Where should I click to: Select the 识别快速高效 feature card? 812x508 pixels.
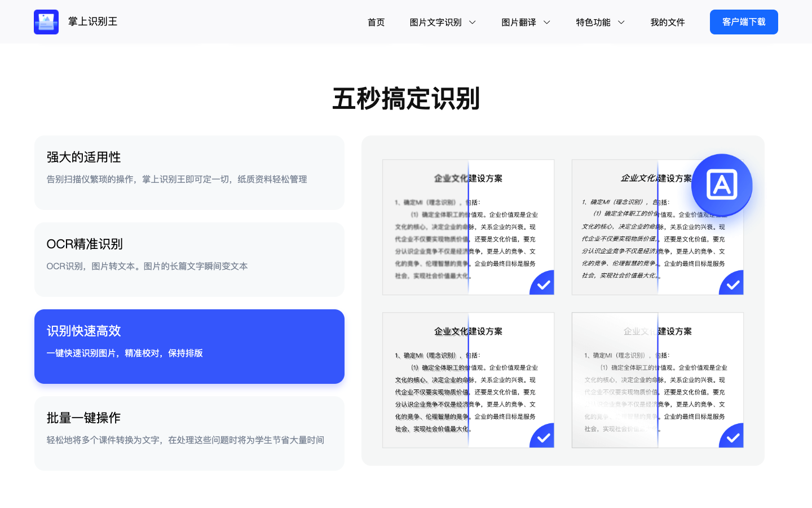[189, 346]
